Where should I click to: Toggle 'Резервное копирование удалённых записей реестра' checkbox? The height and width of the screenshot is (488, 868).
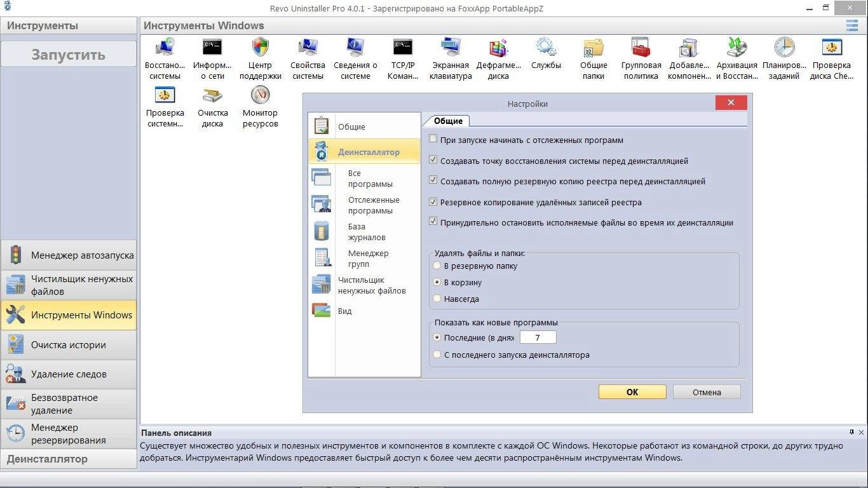[433, 201]
